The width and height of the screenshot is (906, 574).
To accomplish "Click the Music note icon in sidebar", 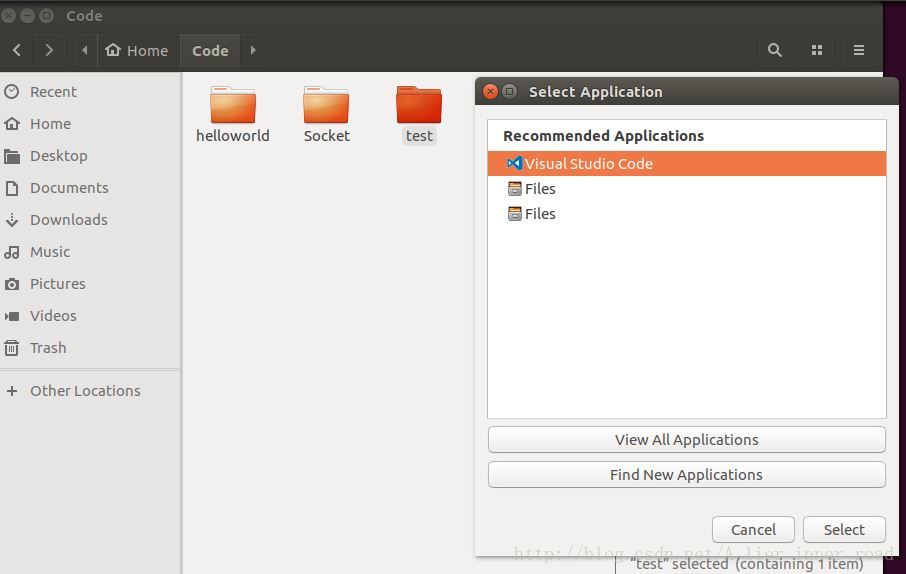I will (12, 252).
